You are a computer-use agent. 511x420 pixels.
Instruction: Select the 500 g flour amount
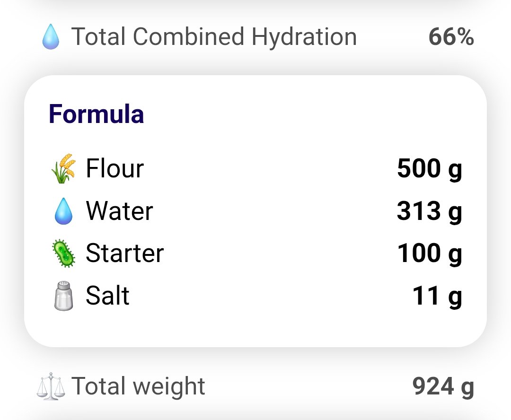430,169
